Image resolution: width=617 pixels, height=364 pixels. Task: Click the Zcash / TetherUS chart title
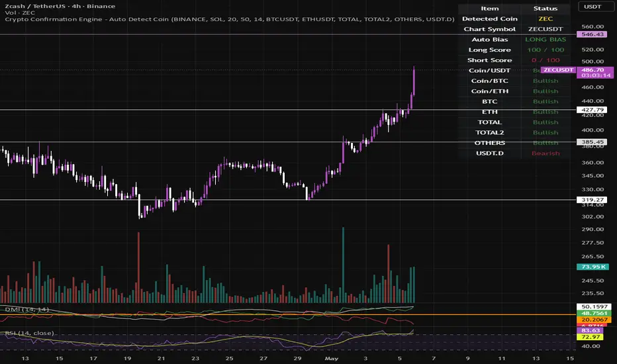60,6
